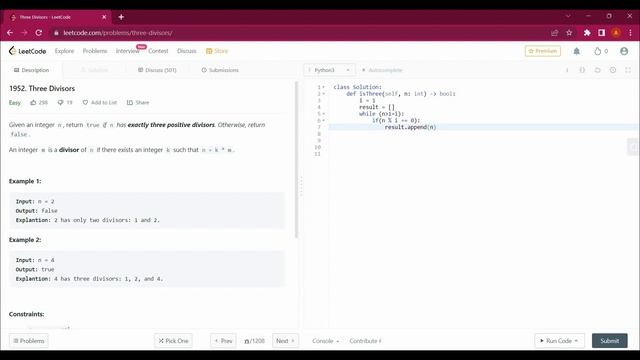Screen dimensions: 640x360
Task: Click the Add to List heart
Action: pos(85,102)
